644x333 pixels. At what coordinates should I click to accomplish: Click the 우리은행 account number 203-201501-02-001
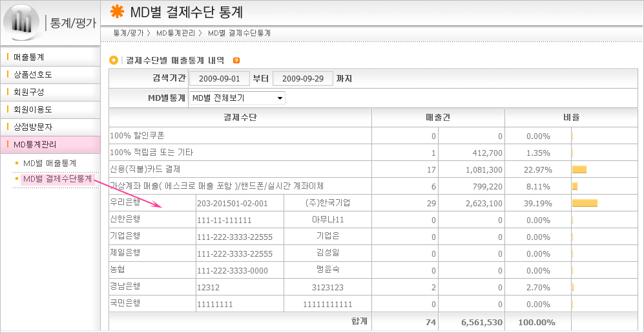point(231,203)
